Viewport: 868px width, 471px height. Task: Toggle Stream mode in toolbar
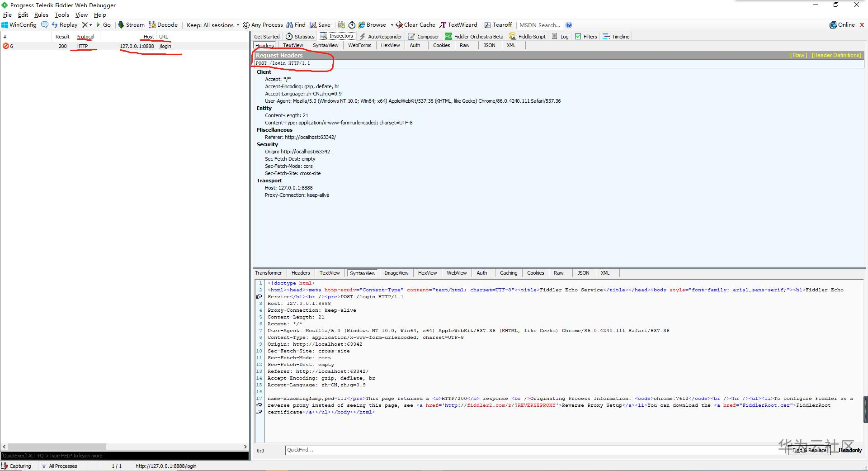(131, 25)
